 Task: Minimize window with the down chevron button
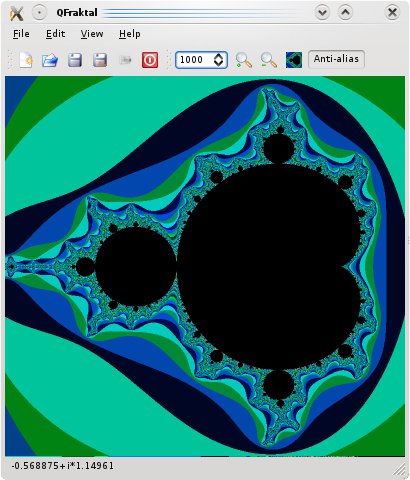coord(322,13)
